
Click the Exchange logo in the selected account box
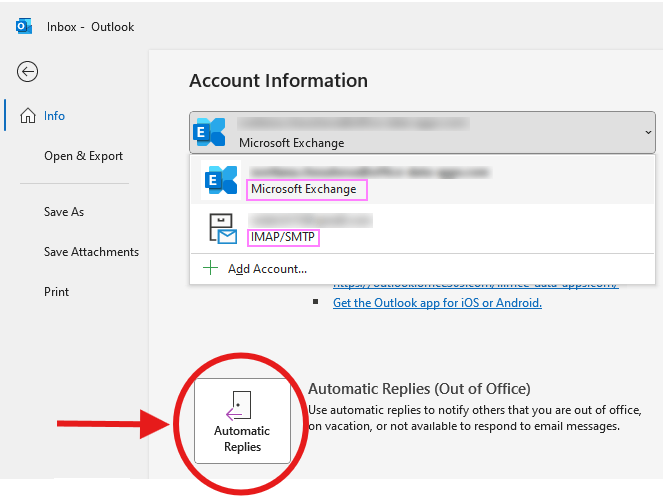[x=210, y=132]
